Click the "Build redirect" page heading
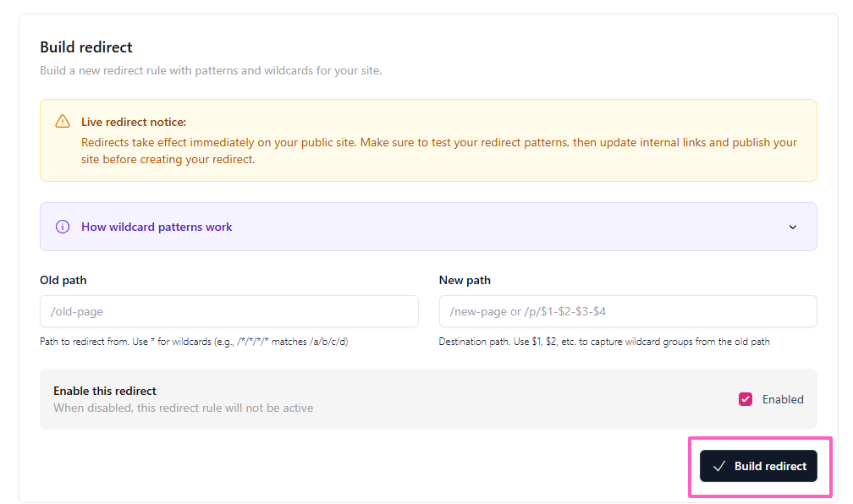Viewport: 853px width, 504px height. pos(86,47)
